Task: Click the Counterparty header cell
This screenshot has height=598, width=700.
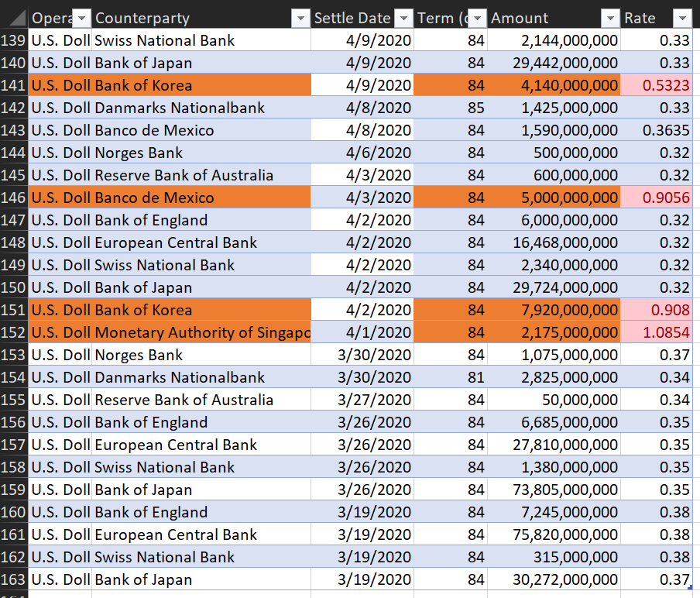Action: [201, 19]
